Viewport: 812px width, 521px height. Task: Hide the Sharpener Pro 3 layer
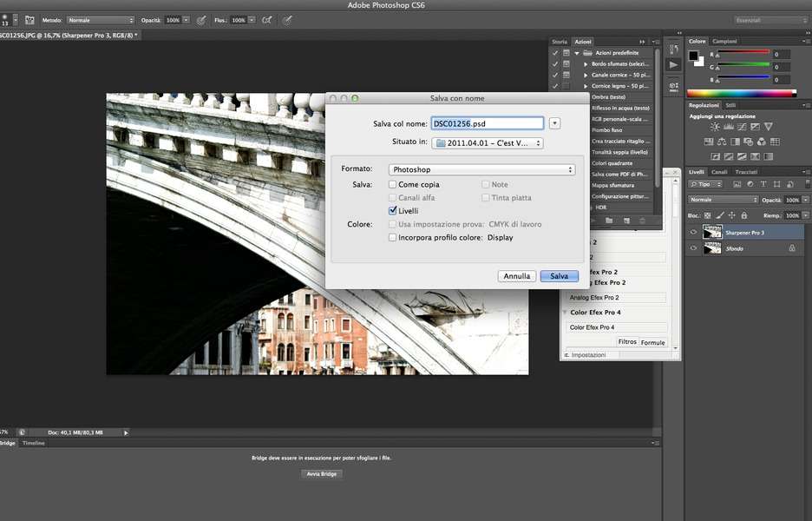pos(693,233)
